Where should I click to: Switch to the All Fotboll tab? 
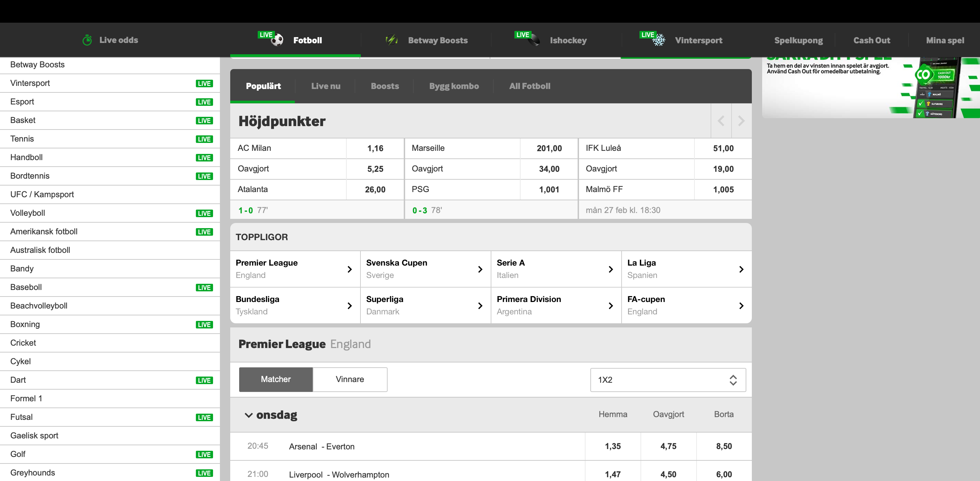tap(530, 86)
